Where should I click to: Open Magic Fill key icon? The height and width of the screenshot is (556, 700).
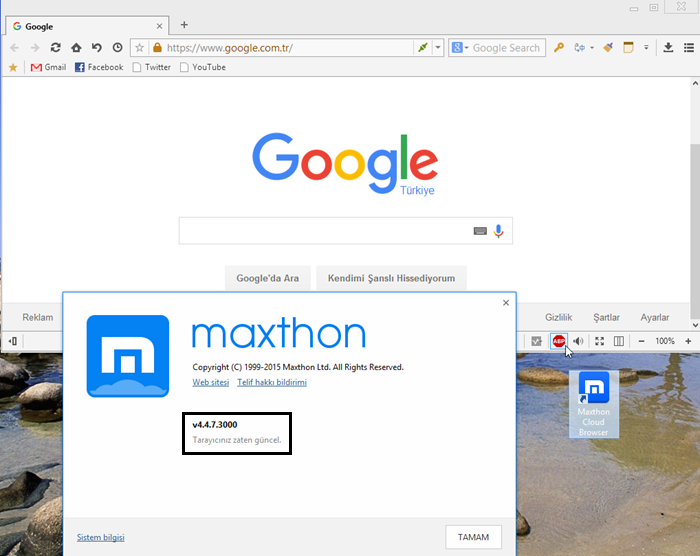click(x=559, y=47)
